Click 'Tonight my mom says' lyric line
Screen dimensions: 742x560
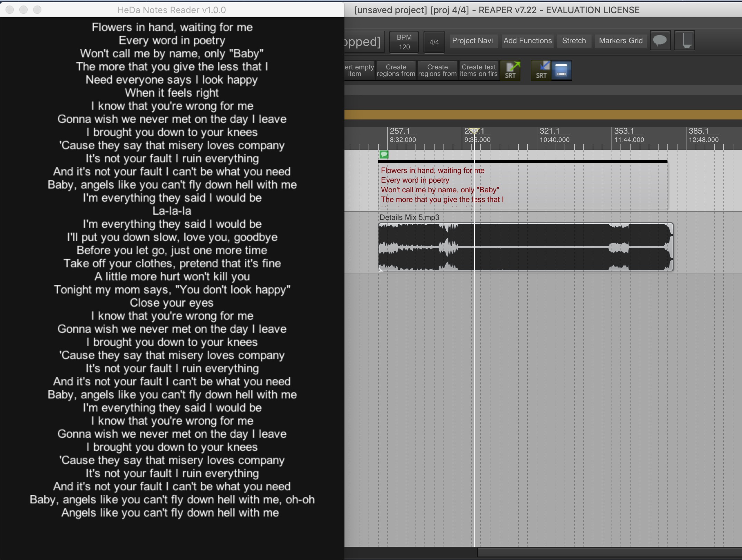tap(172, 290)
